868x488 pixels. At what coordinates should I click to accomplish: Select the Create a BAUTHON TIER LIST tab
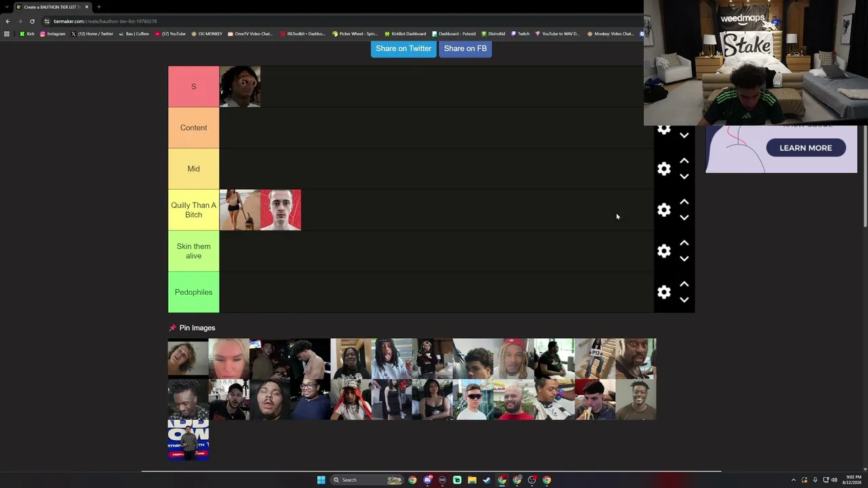pyautogui.click(x=52, y=7)
